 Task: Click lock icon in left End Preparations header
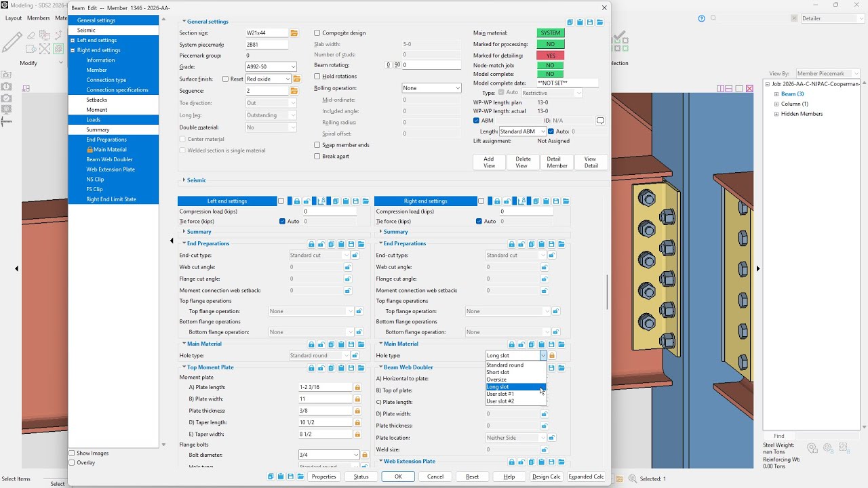[311, 244]
